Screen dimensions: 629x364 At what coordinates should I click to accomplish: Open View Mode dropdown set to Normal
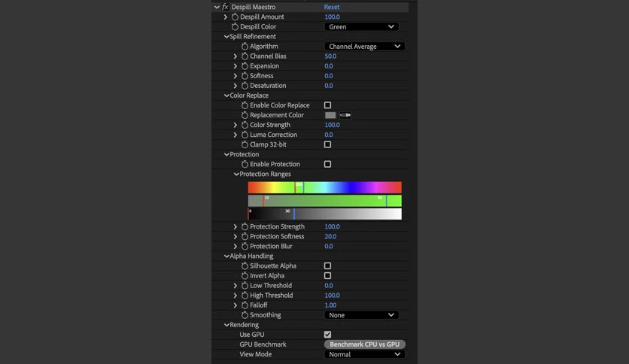coord(365,354)
